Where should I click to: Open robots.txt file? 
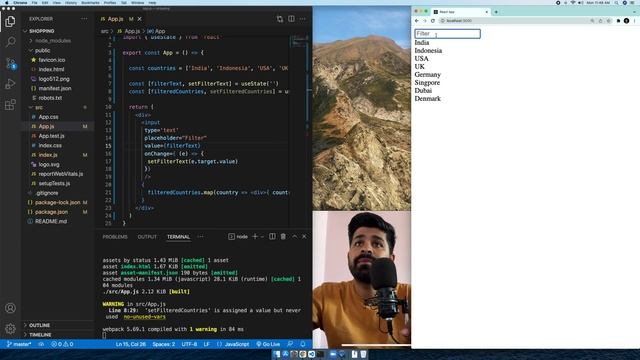[x=50, y=98]
